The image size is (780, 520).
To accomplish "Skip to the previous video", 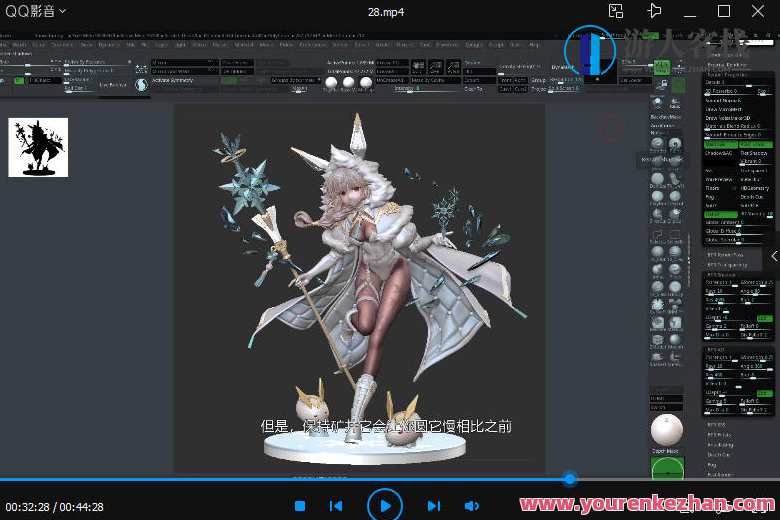I will pos(336,506).
